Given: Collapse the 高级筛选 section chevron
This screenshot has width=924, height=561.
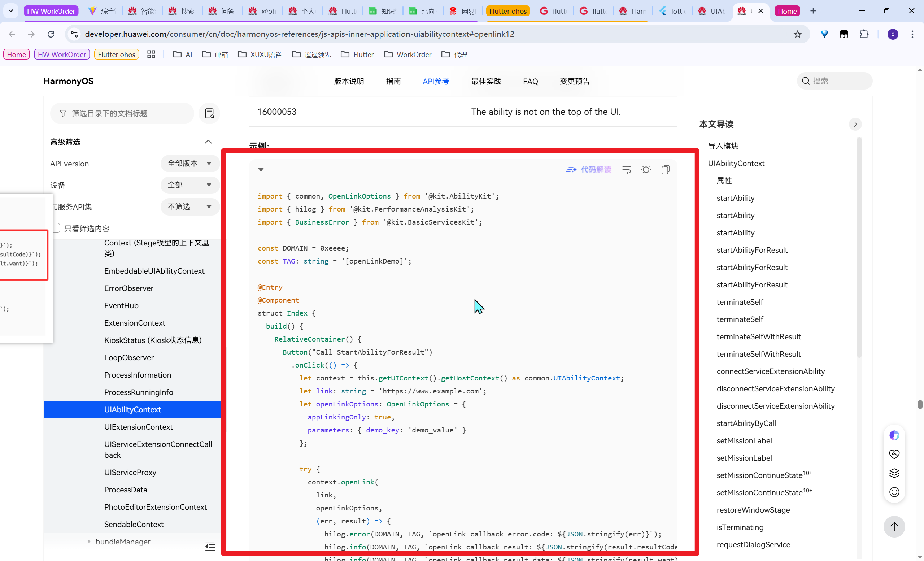Looking at the screenshot, I should coord(208,142).
